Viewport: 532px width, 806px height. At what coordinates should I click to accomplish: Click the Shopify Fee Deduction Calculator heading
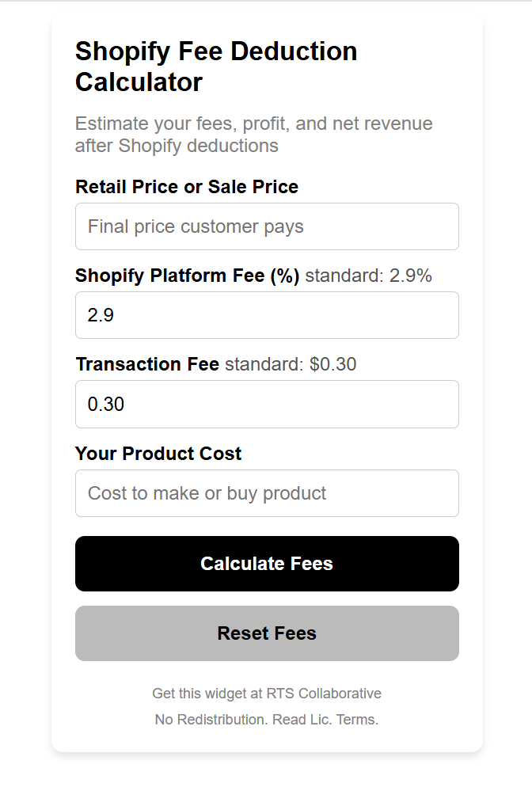pos(215,67)
